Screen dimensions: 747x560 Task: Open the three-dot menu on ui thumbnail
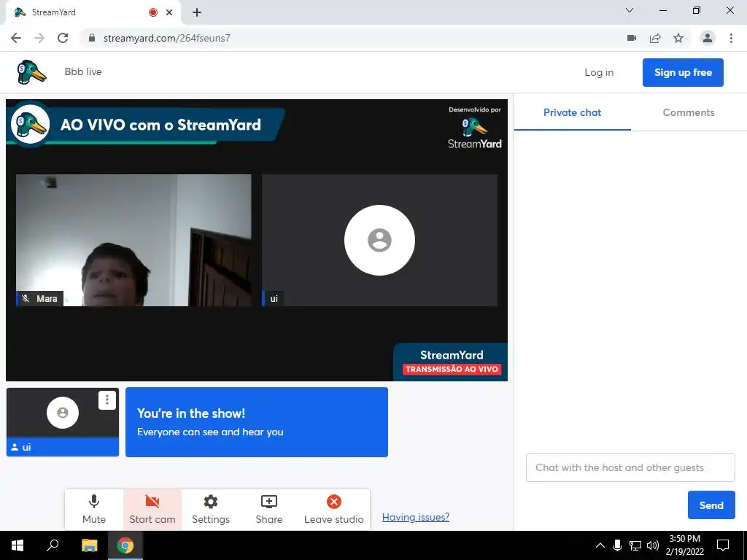pyautogui.click(x=107, y=400)
